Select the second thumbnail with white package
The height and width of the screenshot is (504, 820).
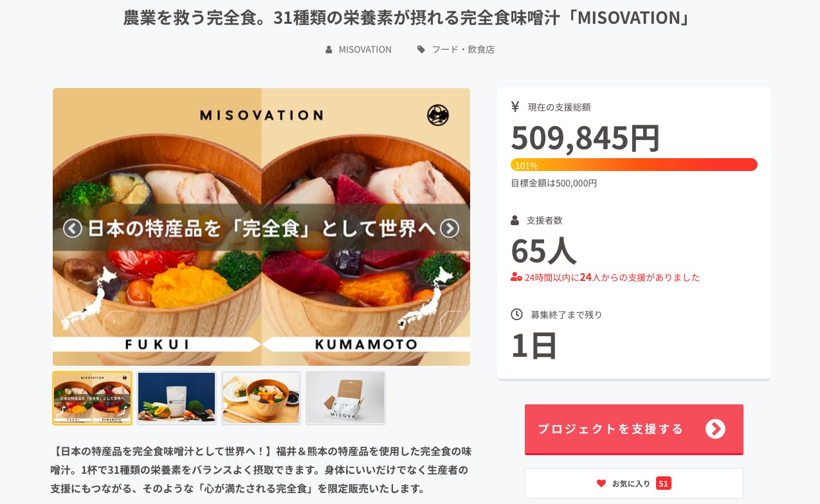[177, 398]
